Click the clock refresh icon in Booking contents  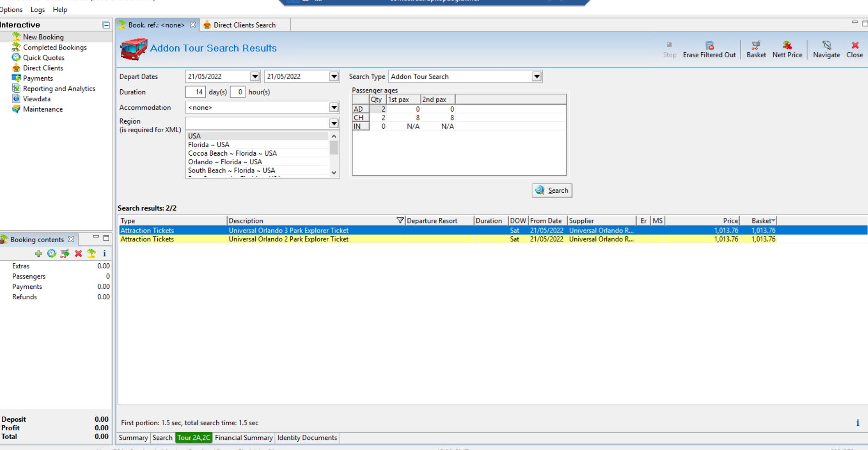pos(52,254)
